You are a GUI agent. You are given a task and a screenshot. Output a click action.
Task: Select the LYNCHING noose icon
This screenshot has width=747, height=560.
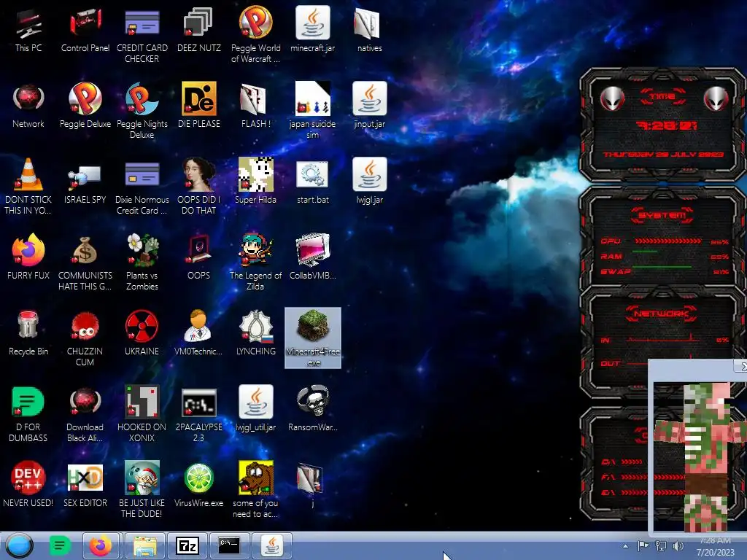pyautogui.click(x=255, y=326)
